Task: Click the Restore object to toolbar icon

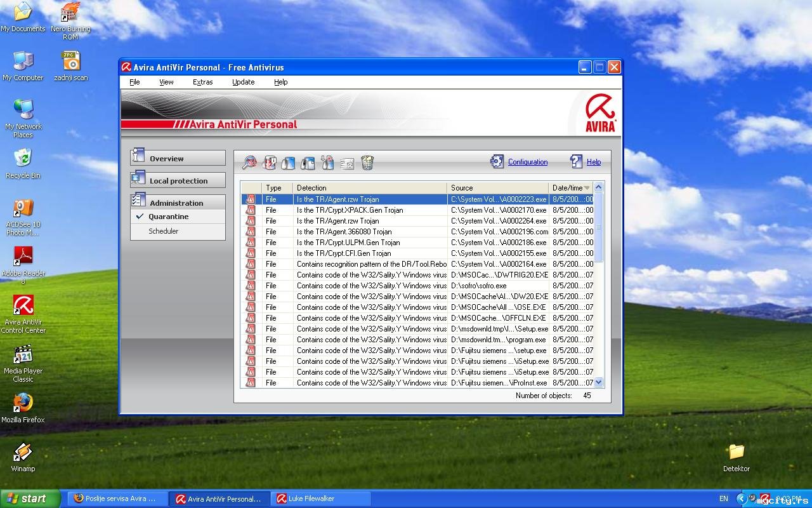Action: point(308,163)
